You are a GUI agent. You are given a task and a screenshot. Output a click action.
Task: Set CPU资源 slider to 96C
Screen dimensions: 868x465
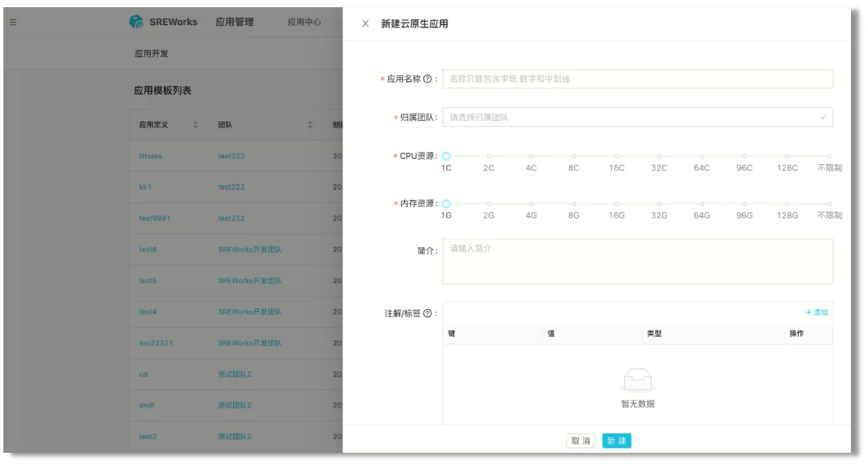coord(744,156)
